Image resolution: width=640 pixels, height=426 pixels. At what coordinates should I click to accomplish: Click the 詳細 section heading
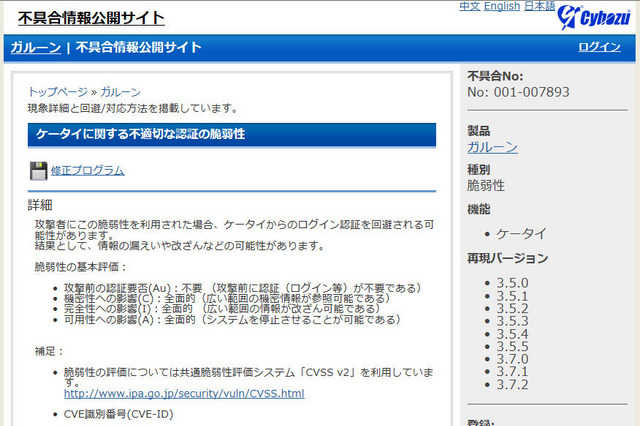point(40,205)
